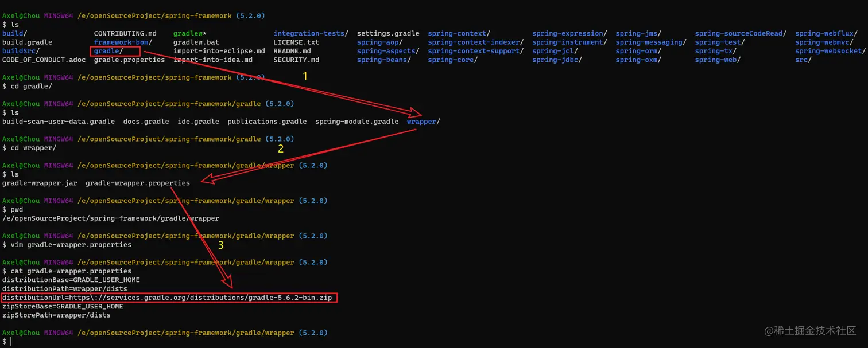The height and width of the screenshot is (348, 868).
Task: Select the spring-aspects/ directory entry
Action: [388, 51]
